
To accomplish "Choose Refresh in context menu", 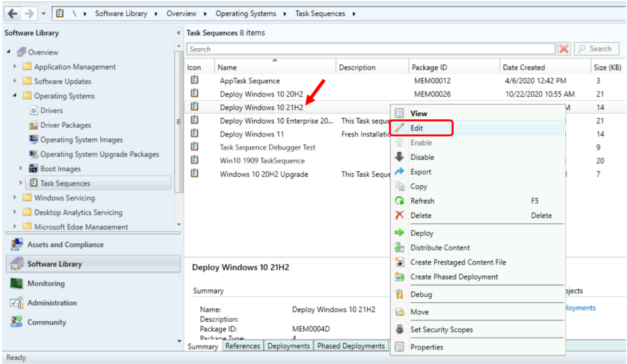I will point(478,201).
